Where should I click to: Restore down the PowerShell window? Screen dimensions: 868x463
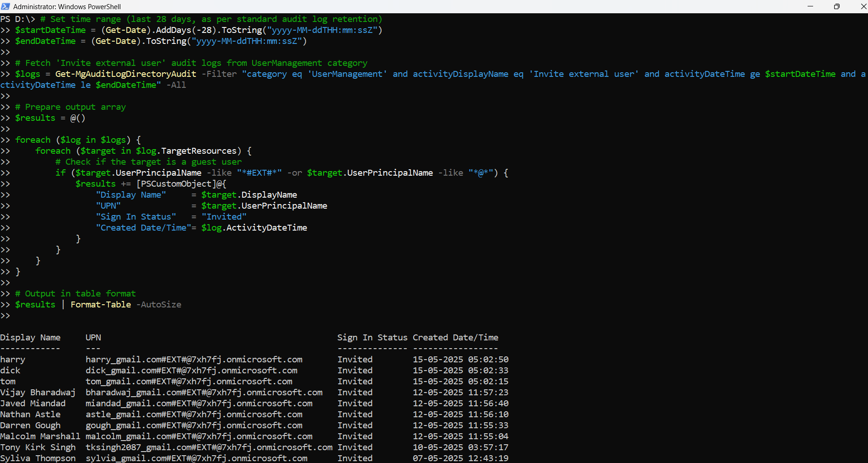836,6
